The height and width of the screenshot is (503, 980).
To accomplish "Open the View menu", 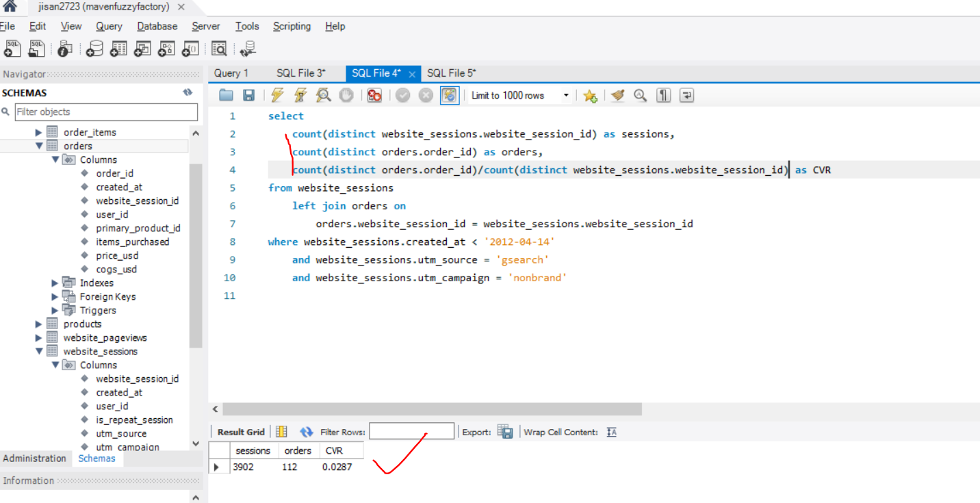I will (x=71, y=26).
